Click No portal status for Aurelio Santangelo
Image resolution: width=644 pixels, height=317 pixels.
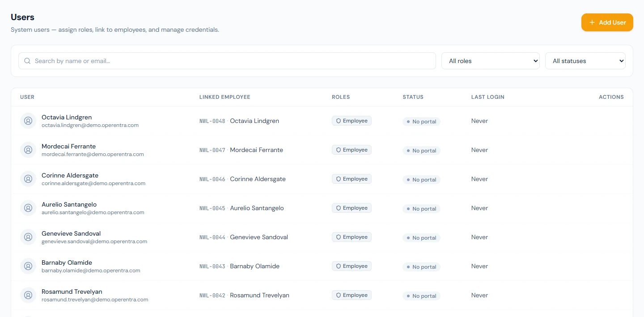[421, 209]
